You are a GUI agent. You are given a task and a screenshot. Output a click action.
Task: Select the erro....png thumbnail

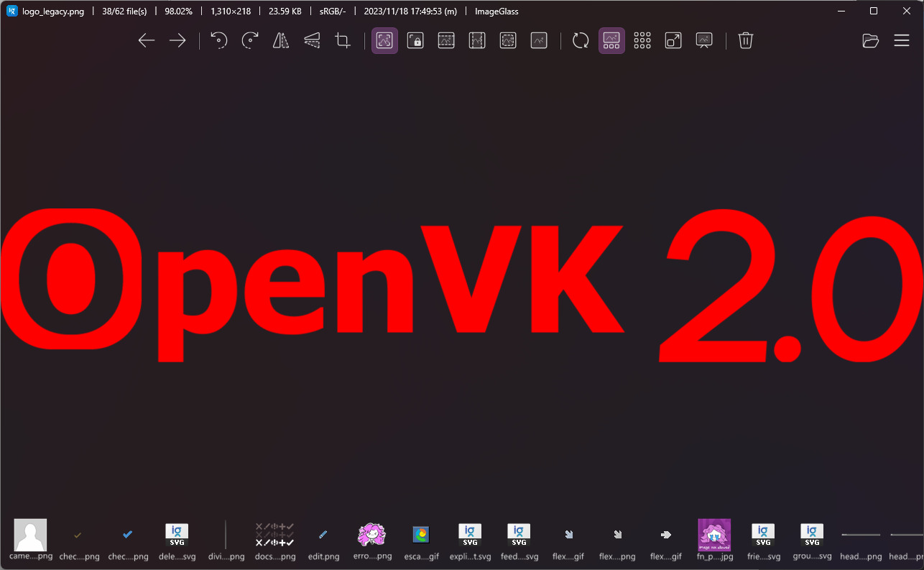click(372, 539)
